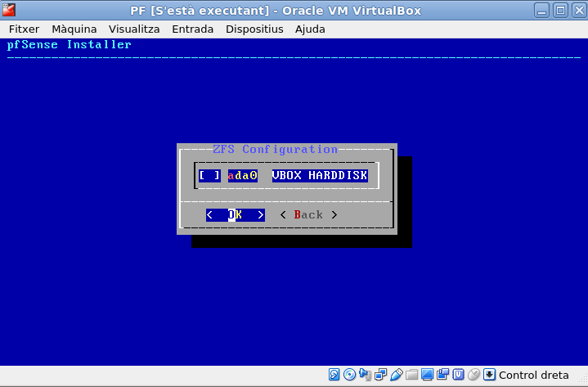588x387 pixels.
Task: Click the keyboard capture arrow icon
Action: [489, 375]
